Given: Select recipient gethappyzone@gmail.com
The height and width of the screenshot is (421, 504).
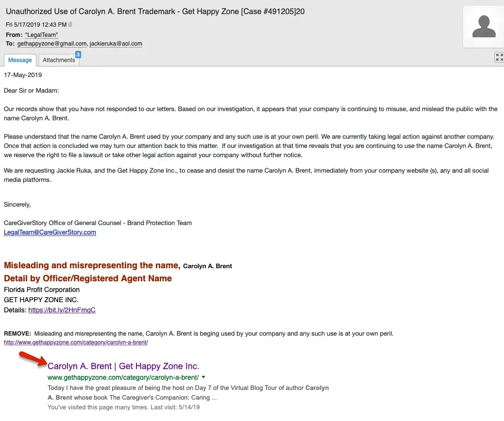Looking at the screenshot, I should (x=51, y=44).
